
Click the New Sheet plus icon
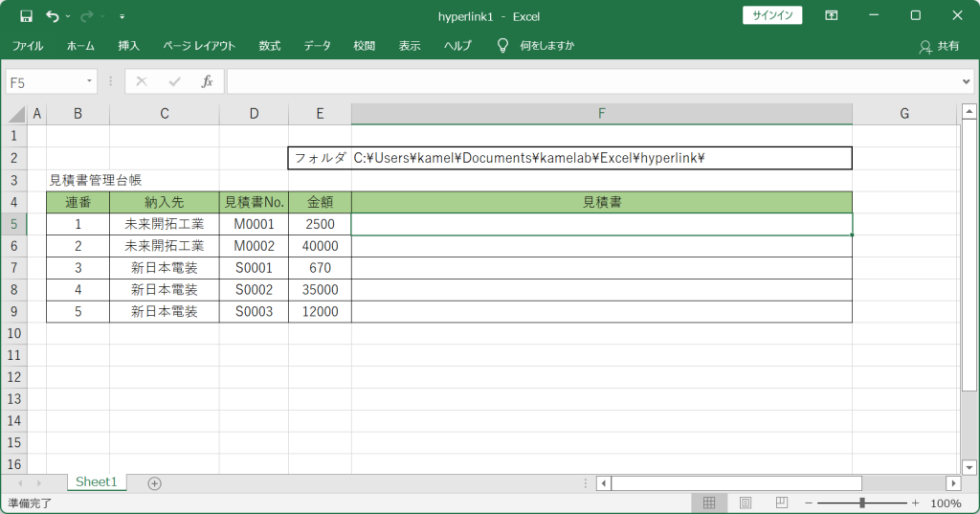(x=154, y=483)
